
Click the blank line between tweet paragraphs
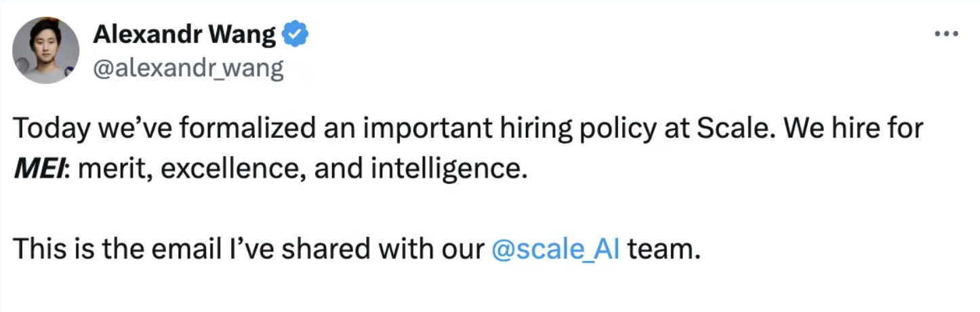coord(407,209)
